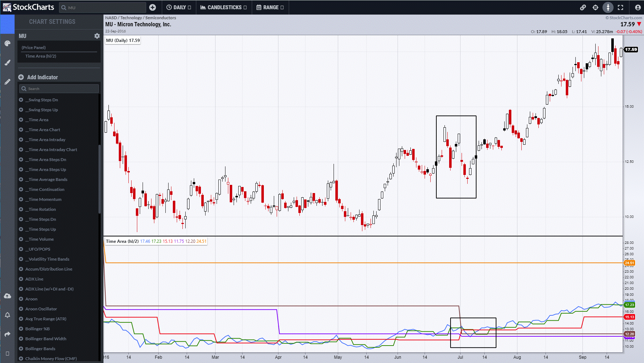Toggle the highlighted compress panels button

[608, 7]
